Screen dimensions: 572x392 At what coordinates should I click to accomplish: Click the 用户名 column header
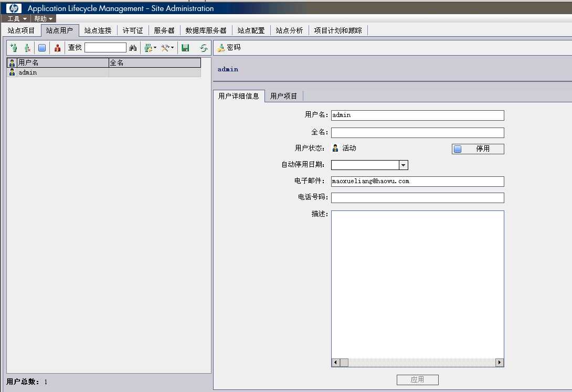(x=63, y=63)
